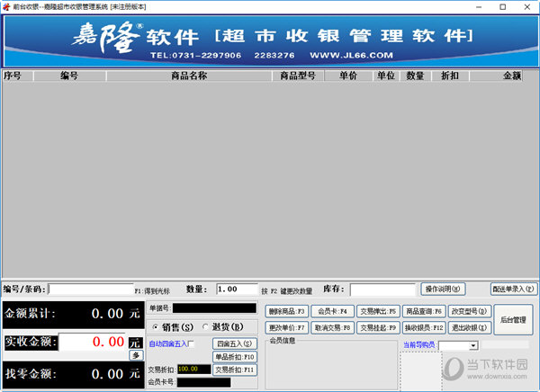
Task: Click the 实收金额 amount field
Action: point(93,343)
